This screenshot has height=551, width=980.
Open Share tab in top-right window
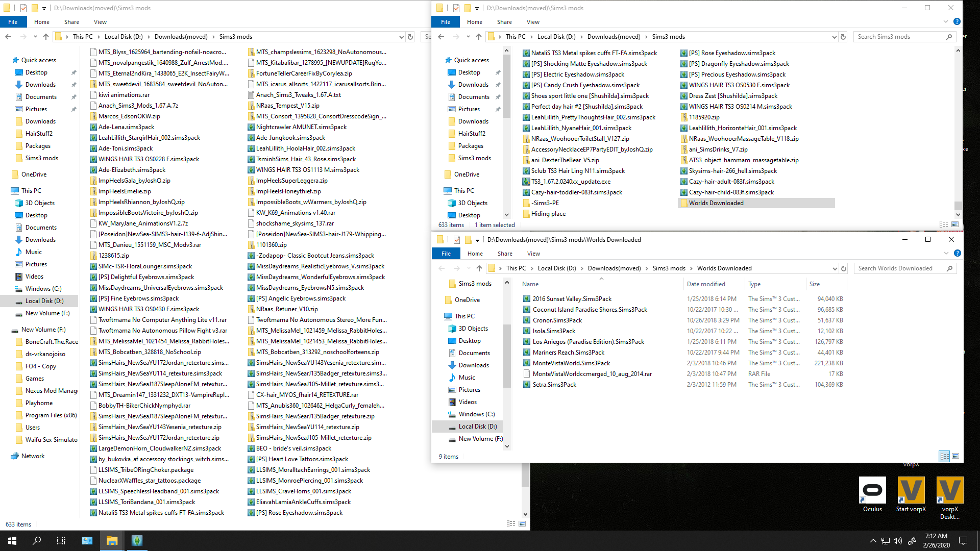click(x=504, y=22)
